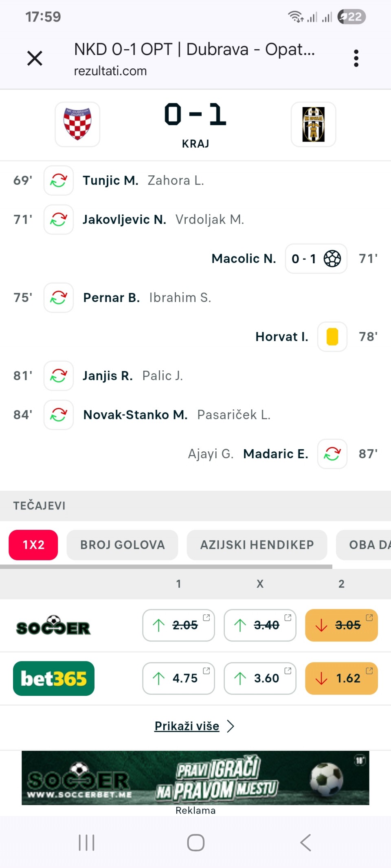Switch to the Broj Golova tab

(122, 545)
